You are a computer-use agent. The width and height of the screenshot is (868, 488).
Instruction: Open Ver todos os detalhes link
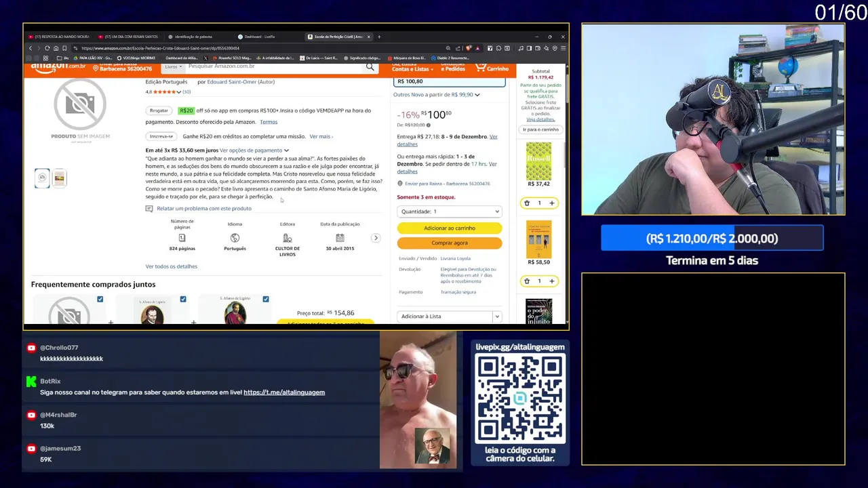(172, 266)
